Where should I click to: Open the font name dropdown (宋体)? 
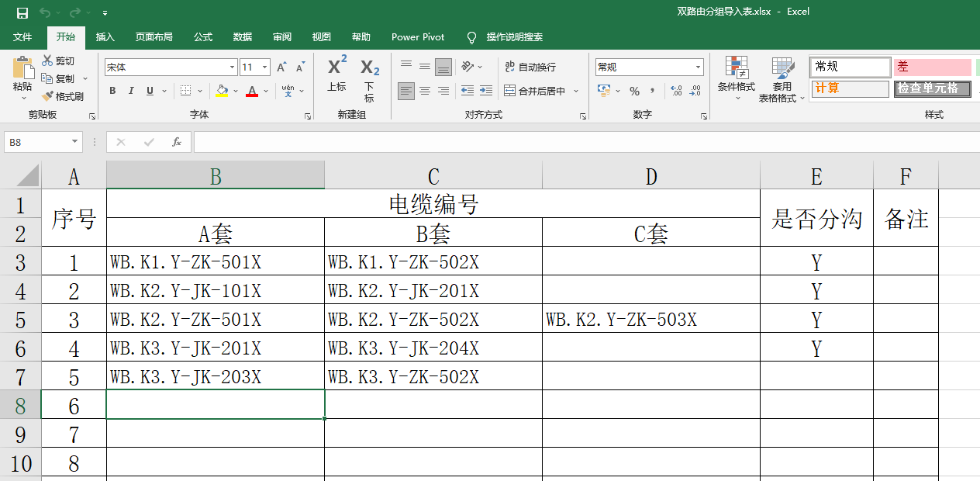232,67
